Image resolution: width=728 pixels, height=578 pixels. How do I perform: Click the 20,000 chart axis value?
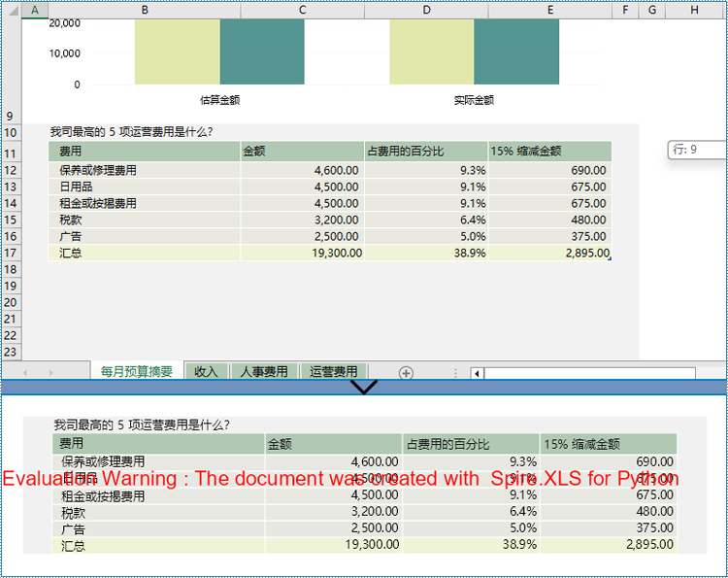64,23
